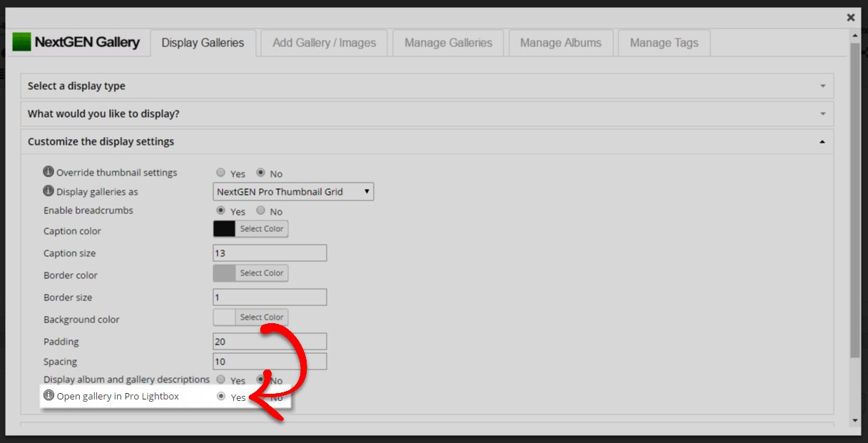This screenshot has width=868, height=443.
Task: Select Yes for Override thumbnail settings
Action: click(x=221, y=173)
